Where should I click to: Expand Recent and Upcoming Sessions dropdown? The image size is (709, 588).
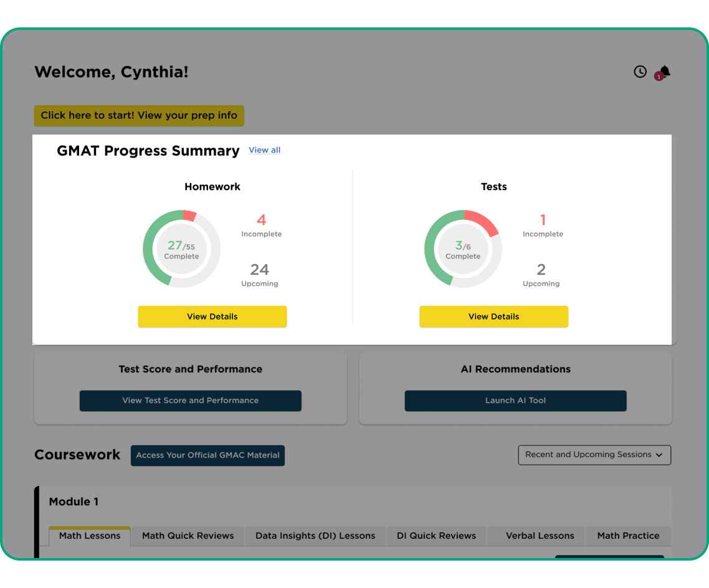pyautogui.click(x=594, y=455)
